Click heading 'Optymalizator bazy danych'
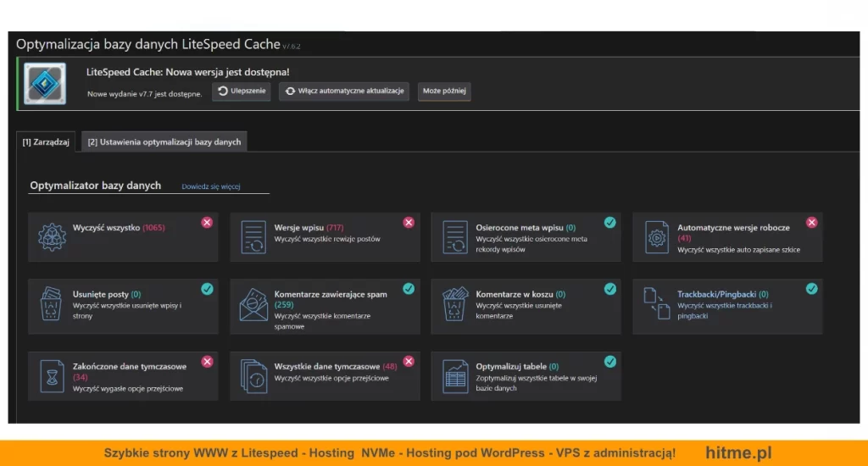This screenshot has width=868, height=466. (95, 186)
